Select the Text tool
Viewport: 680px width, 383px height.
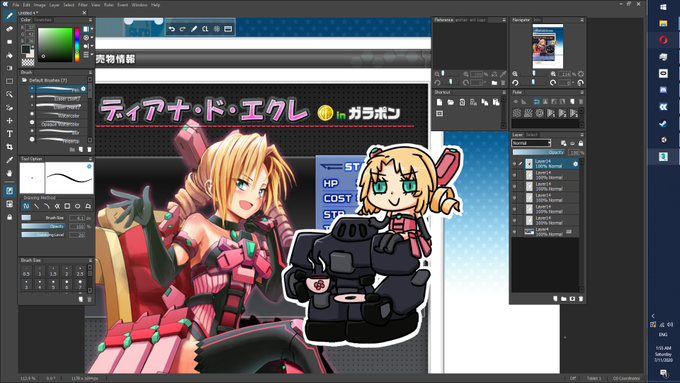pos(9,134)
